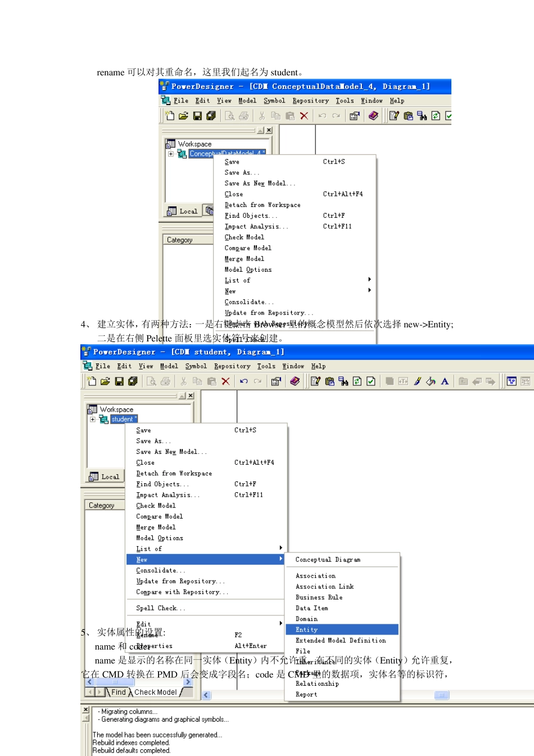This screenshot has height=756, width=534.
Task: Close the output pane at bottom
Action: pos(85,710)
